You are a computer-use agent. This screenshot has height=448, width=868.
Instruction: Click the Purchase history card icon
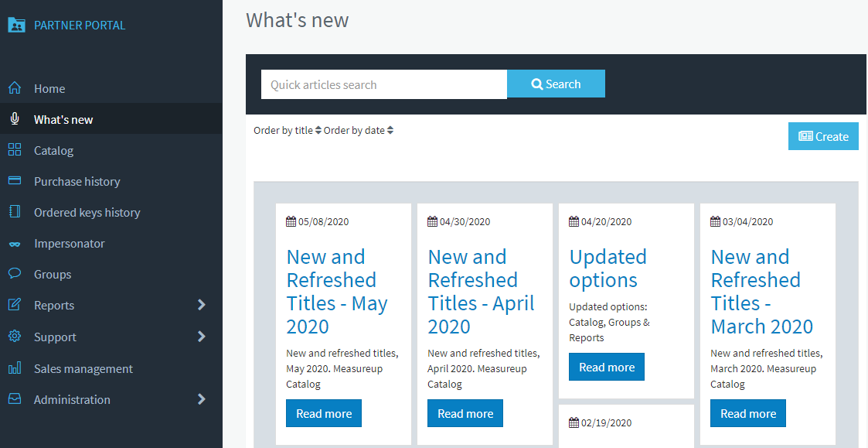point(15,181)
